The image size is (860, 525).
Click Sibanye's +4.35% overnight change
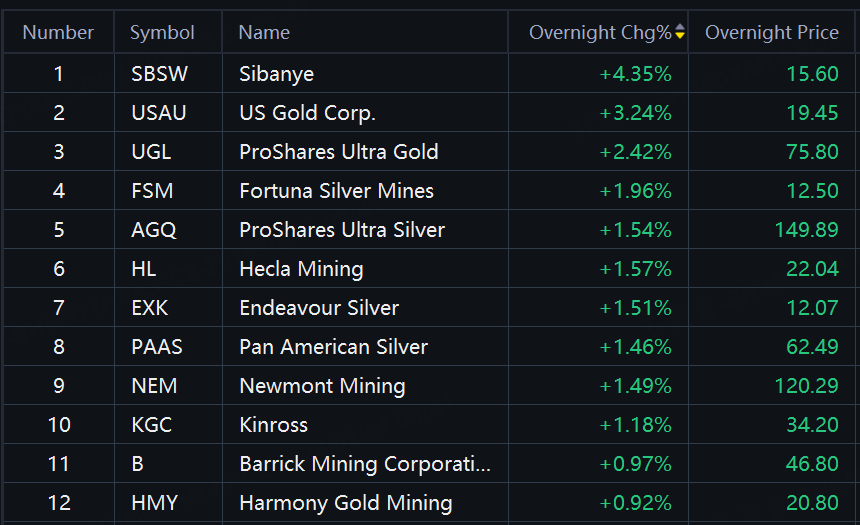coord(635,73)
